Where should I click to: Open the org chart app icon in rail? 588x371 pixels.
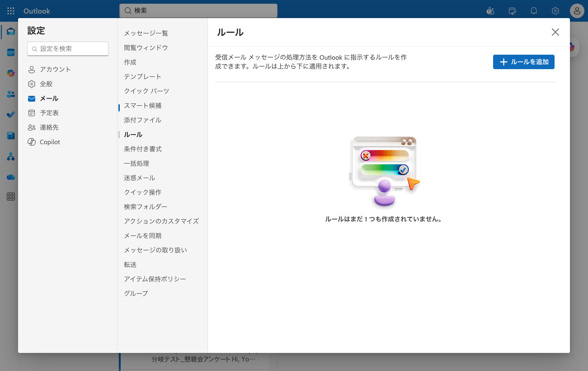coord(11,156)
